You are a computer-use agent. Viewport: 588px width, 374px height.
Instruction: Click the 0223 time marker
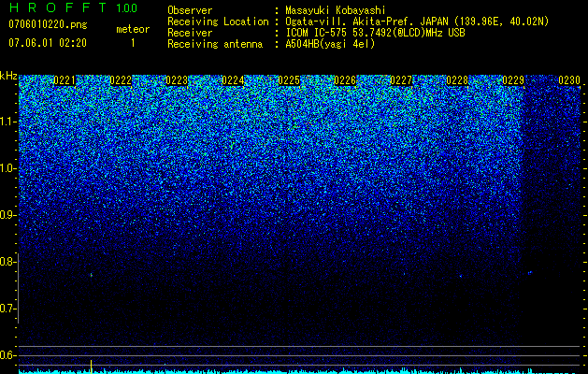tap(177, 80)
